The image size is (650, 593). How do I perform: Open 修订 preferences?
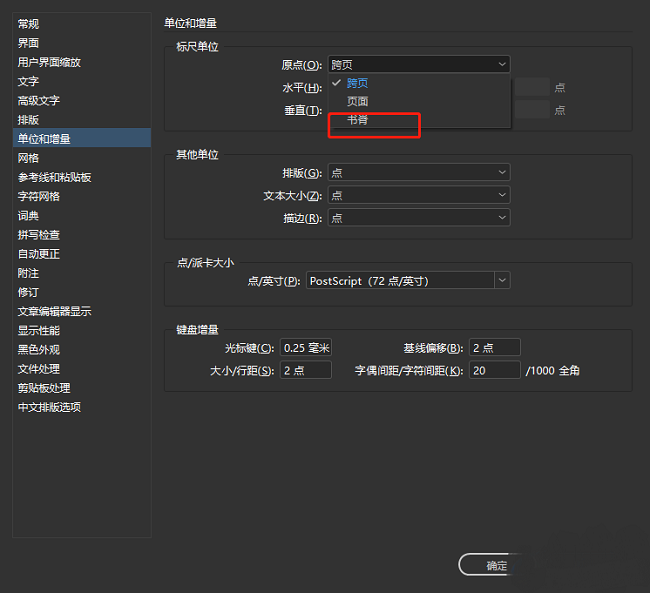pyautogui.click(x=82, y=292)
